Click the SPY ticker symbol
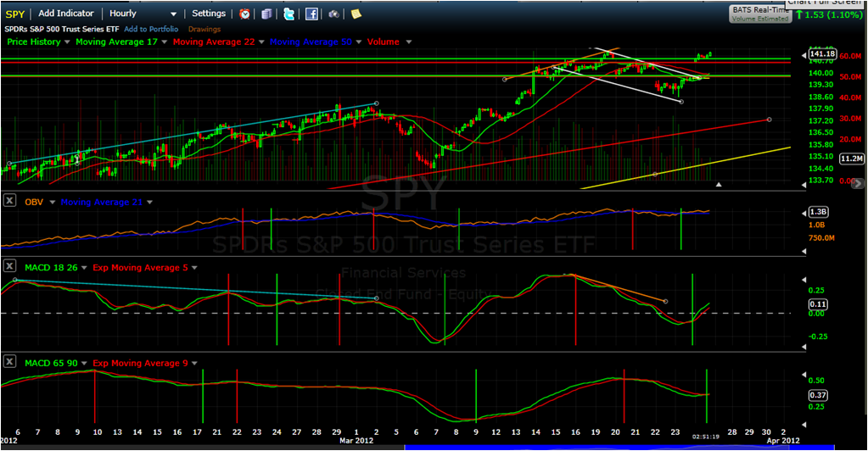Image resolution: width=868 pixels, height=451 pixels. [x=15, y=14]
